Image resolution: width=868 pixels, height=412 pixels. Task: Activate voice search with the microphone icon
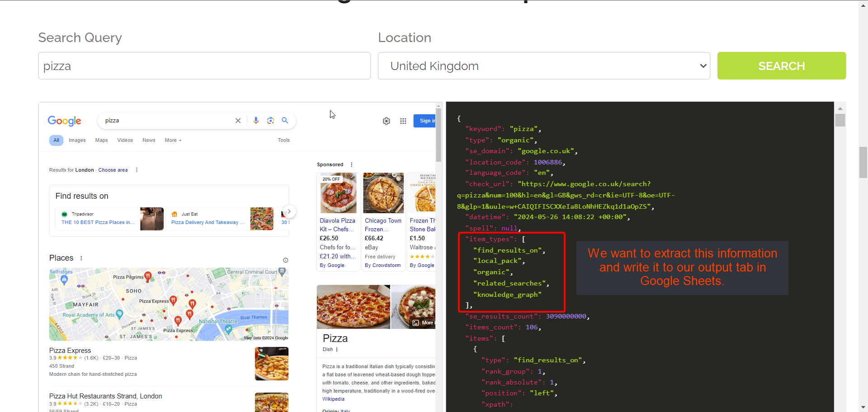click(256, 121)
